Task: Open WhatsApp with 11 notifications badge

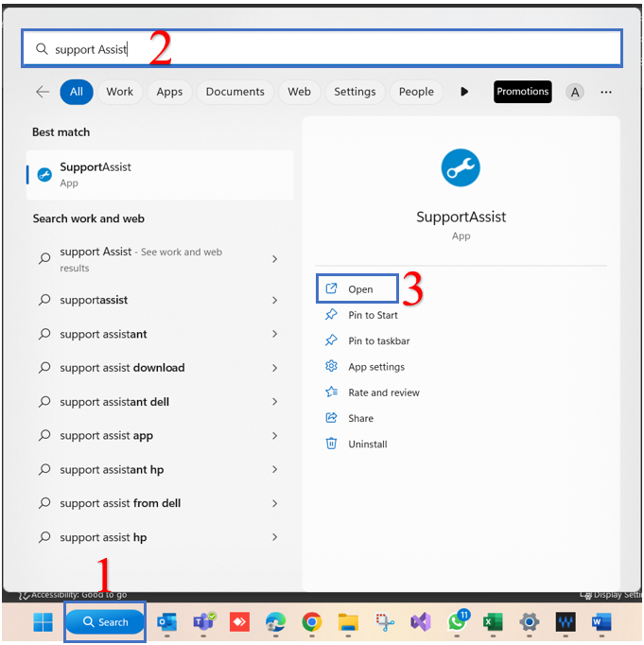Action: tap(458, 621)
